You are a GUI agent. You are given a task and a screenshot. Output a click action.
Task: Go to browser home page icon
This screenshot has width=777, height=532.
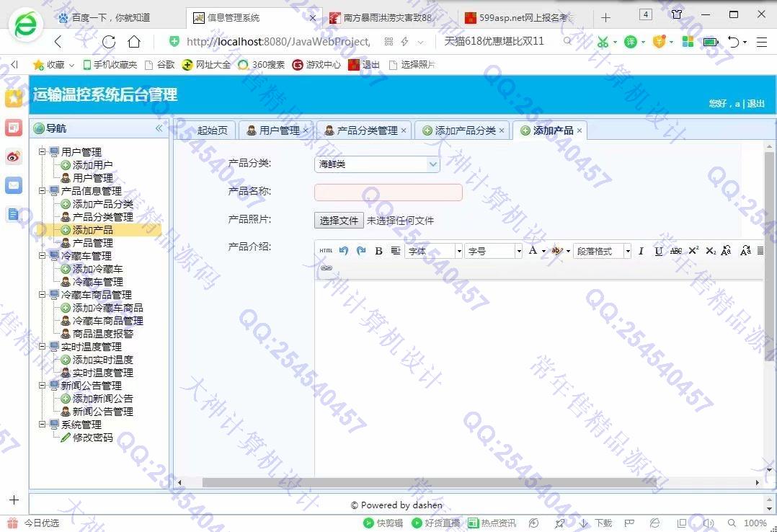tap(134, 42)
